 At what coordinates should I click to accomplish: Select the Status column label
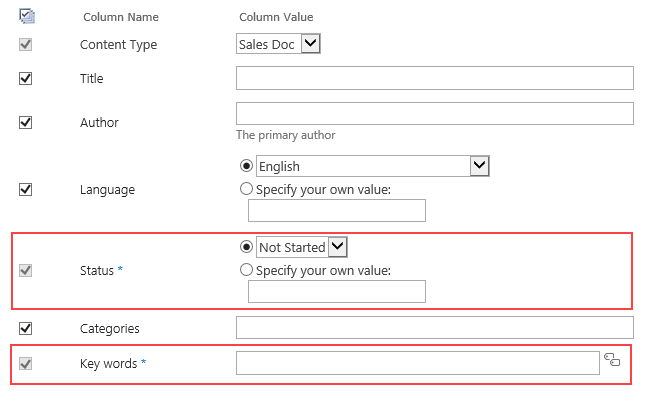[x=97, y=270]
